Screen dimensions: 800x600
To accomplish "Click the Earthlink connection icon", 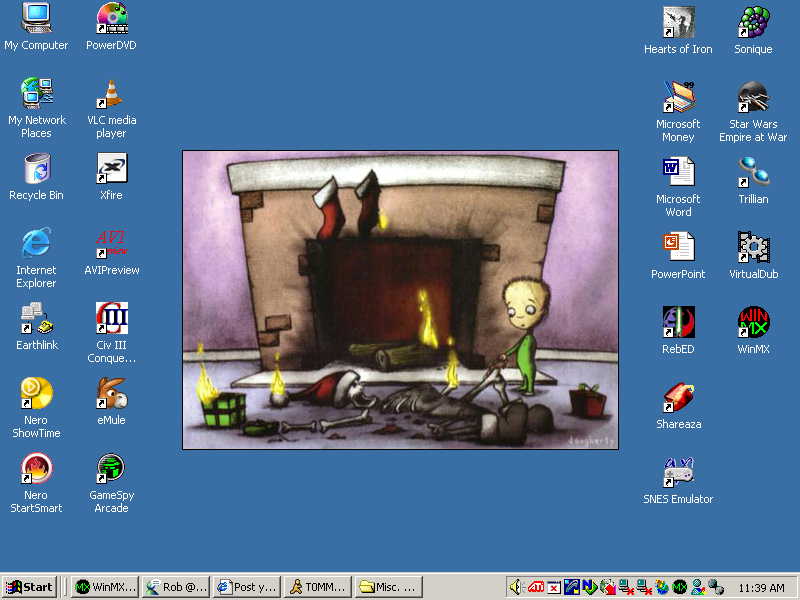I will point(36,318).
